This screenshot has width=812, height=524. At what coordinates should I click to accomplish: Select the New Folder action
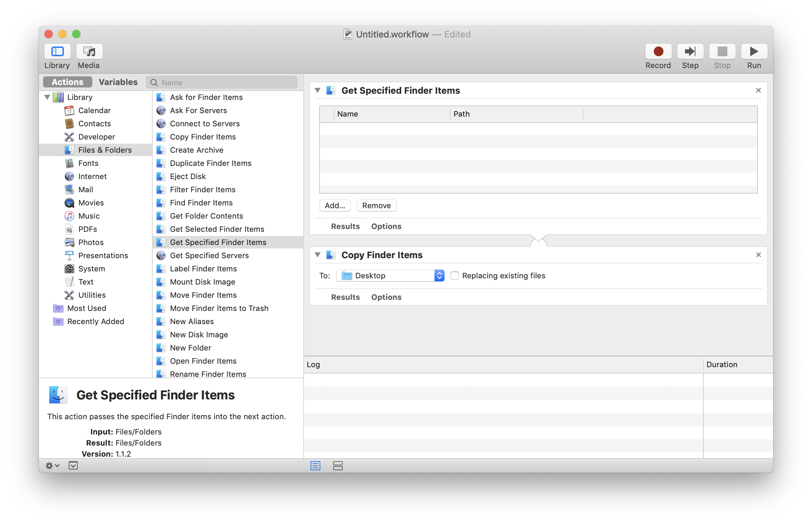pyautogui.click(x=228, y=348)
